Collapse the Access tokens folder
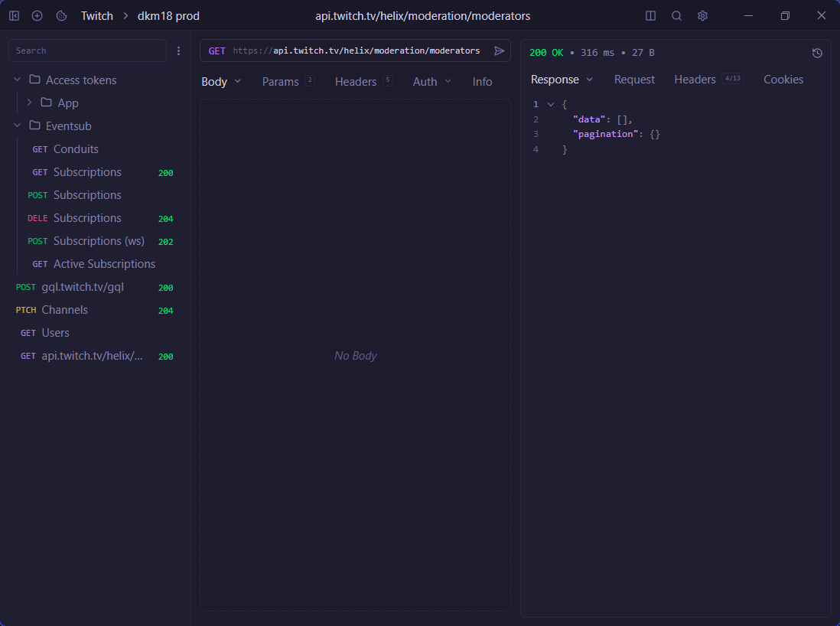Screen dimensions: 840x626 tap(18, 80)
